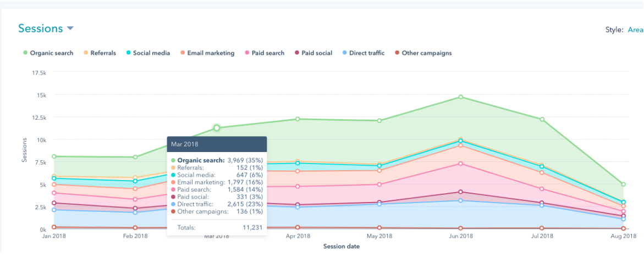Image resolution: width=644 pixels, height=258 pixels.
Task: Select Jun 2018 other campaigns data point
Action: tap(461, 228)
